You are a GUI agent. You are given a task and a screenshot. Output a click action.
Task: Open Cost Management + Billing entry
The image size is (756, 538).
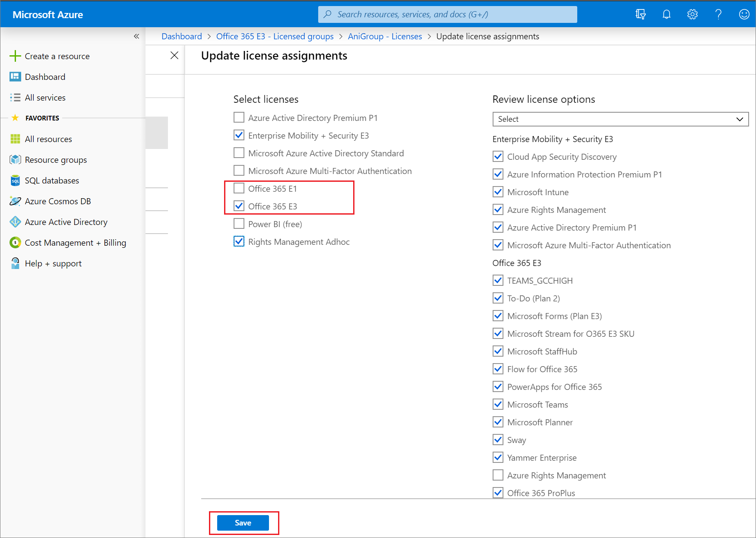(76, 243)
